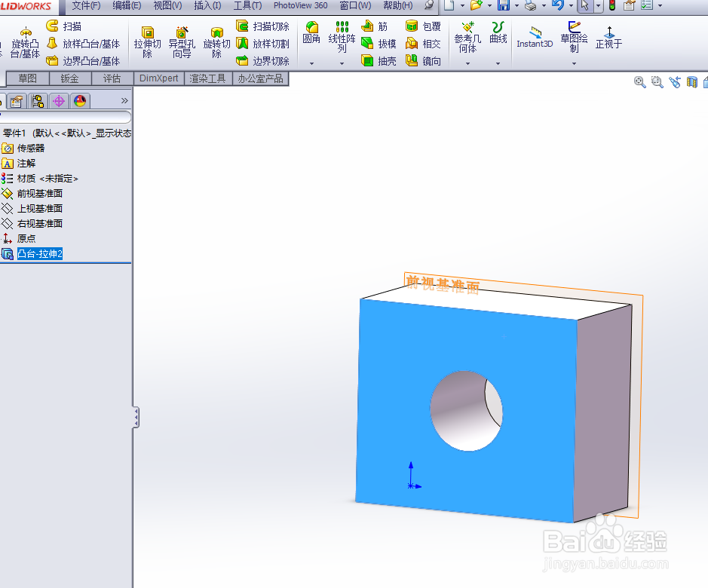Select the 线性阵列 linear pattern tool
This screenshot has height=588, width=708.
point(342,37)
